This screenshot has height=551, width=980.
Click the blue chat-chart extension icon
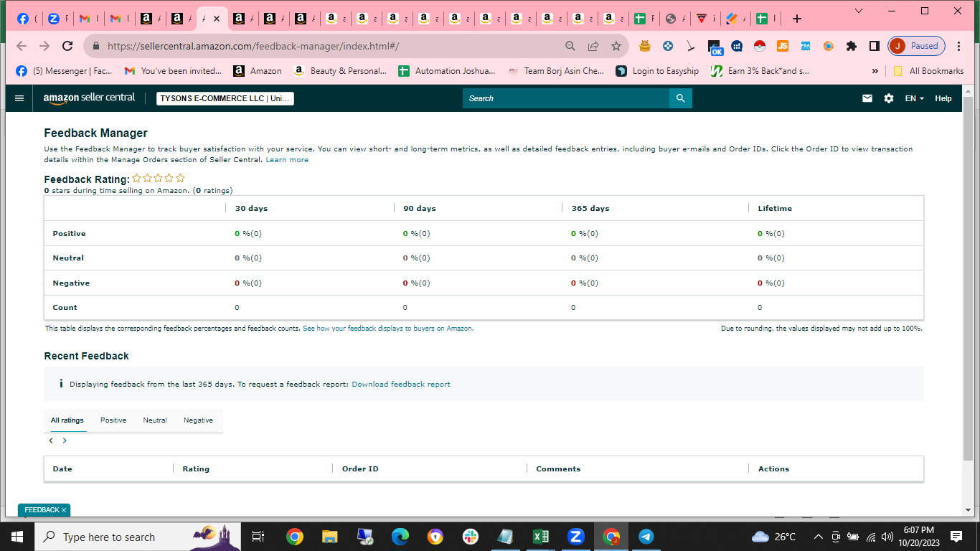[737, 46]
